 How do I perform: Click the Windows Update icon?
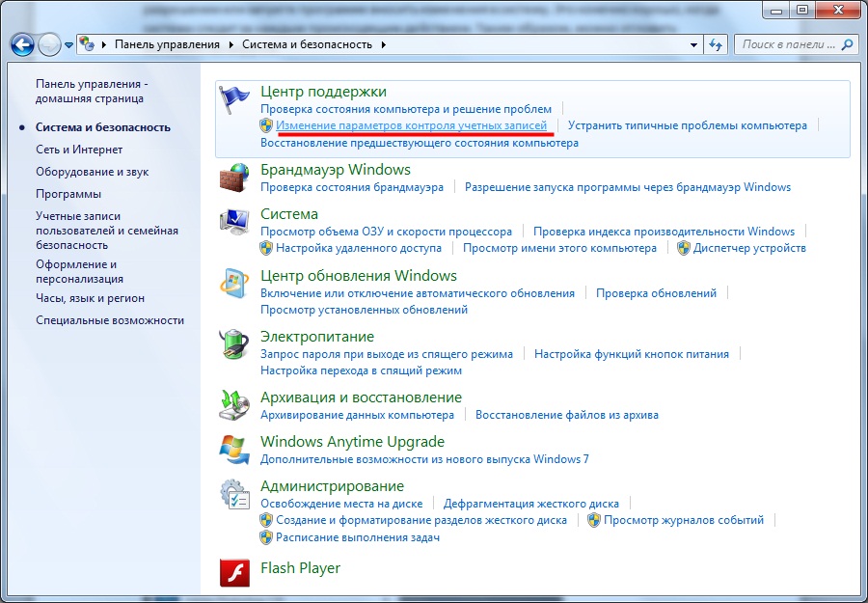point(234,284)
